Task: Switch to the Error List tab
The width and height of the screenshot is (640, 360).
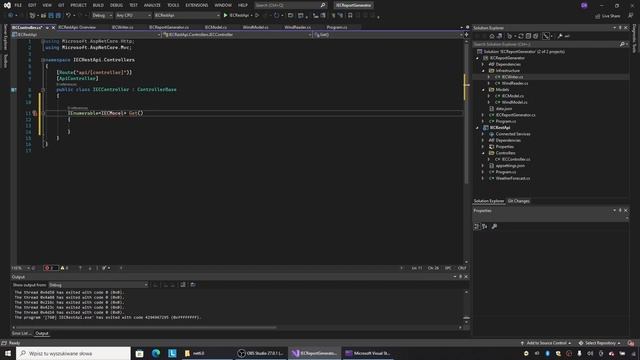Action: pos(20,333)
